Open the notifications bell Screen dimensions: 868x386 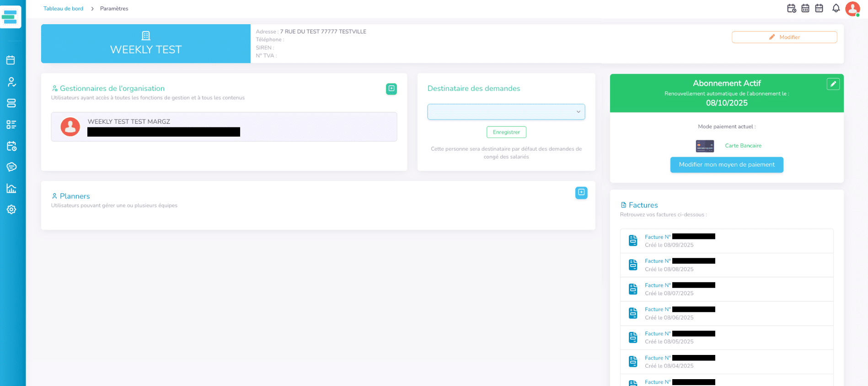click(836, 8)
